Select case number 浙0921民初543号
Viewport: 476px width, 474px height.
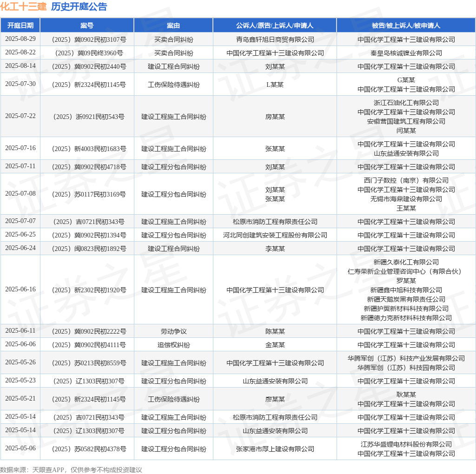(89, 117)
